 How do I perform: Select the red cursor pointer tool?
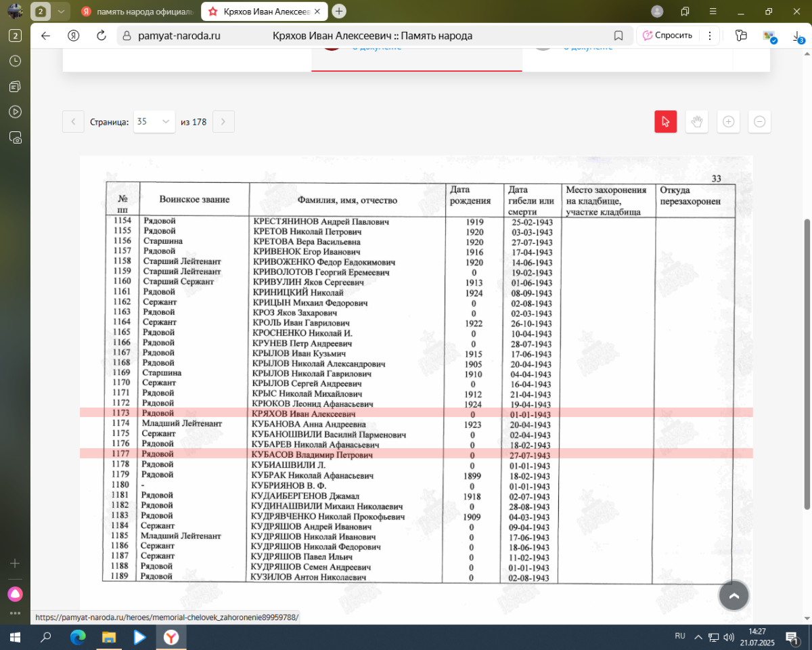click(x=665, y=122)
